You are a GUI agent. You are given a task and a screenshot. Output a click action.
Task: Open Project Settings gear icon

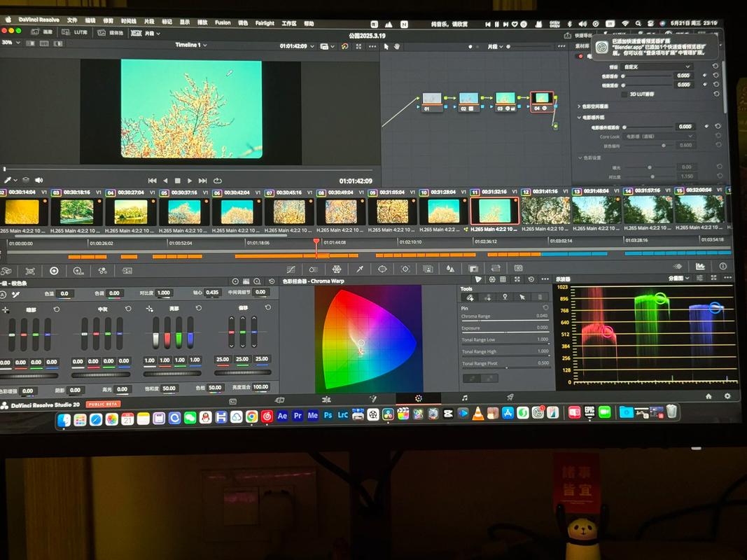[x=727, y=396]
